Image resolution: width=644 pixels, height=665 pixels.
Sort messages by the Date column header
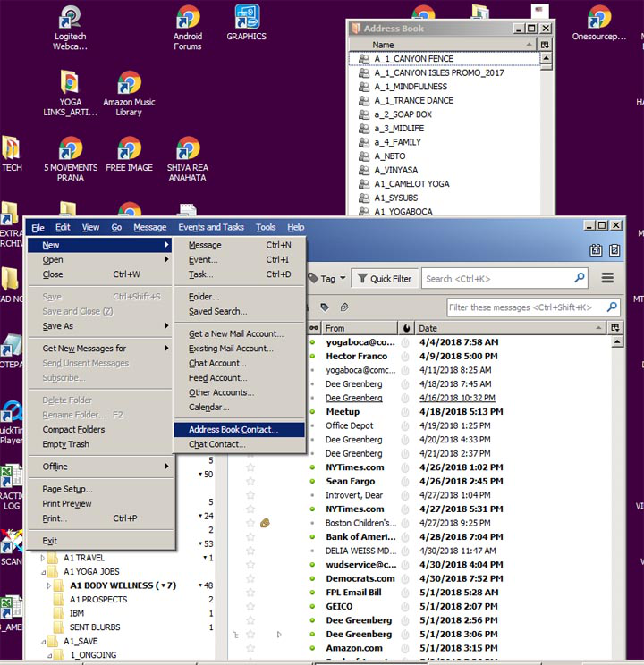(x=510, y=328)
